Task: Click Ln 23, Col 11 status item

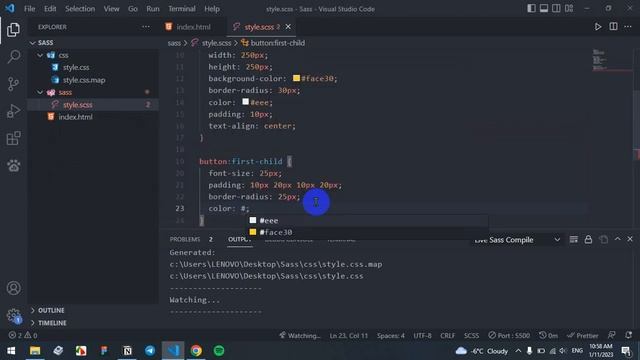Action: (349, 336)
